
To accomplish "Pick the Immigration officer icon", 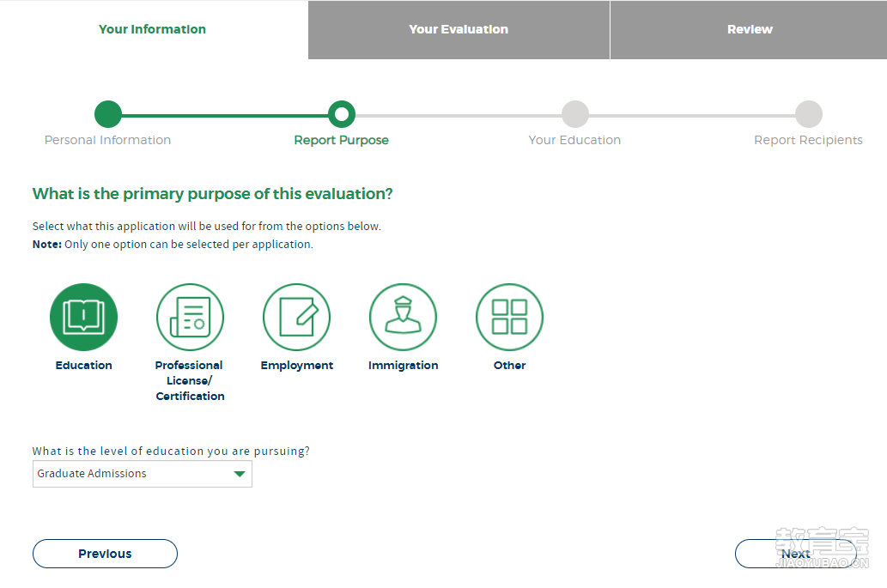I will point(403,318).
